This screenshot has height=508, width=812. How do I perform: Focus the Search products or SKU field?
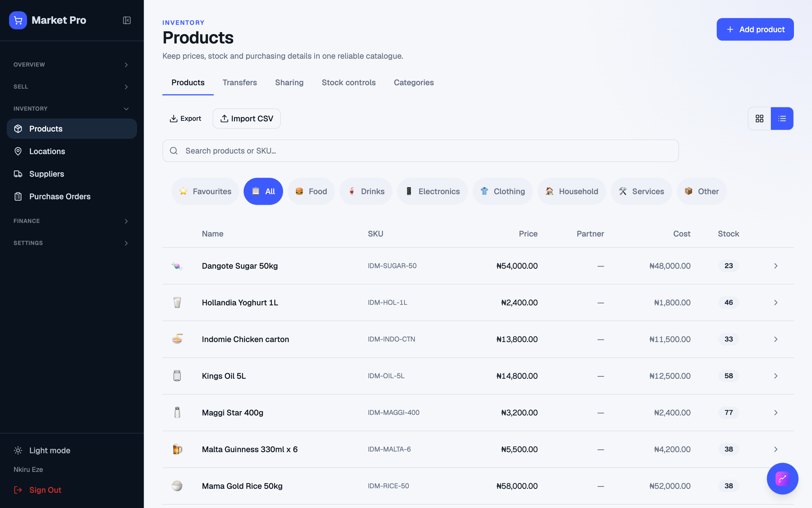(420, 151)
